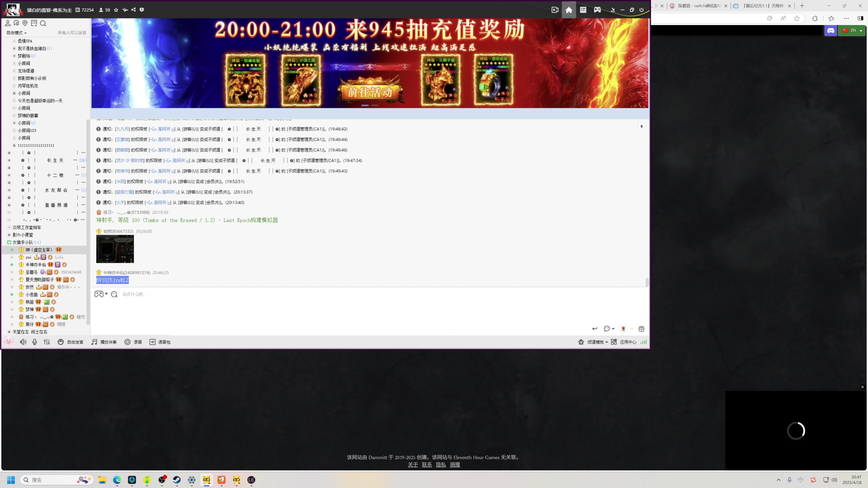Open the 捐赠 link in the page footer
Image resolution: width=868 pixels, height=488 pixels.
click(455, 465)
